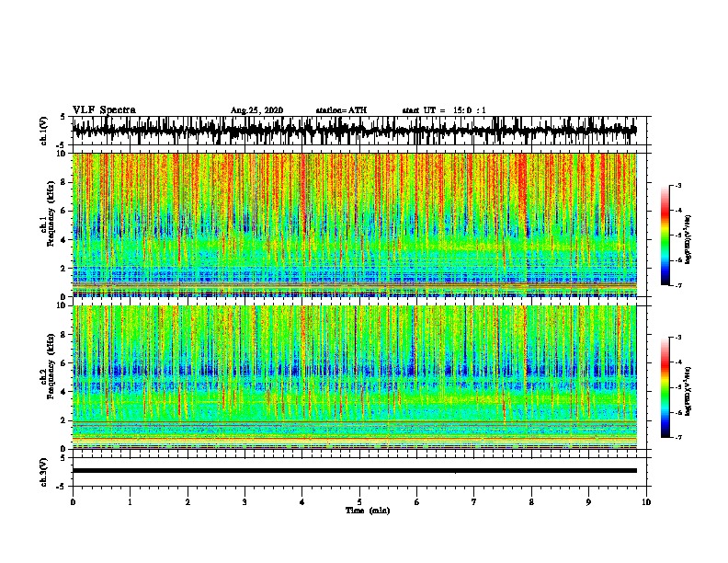The width and height of the screenshot is (728, 563).
Task: Click the ch.1 color bar PSD unit label
Action: click(x=688, y=239)
